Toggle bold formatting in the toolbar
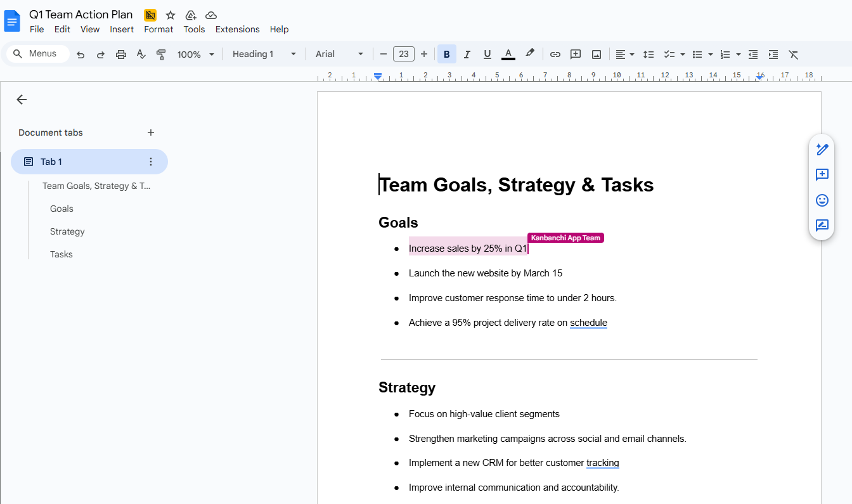The height and width of the screenshot is (504, 852). 446,55
